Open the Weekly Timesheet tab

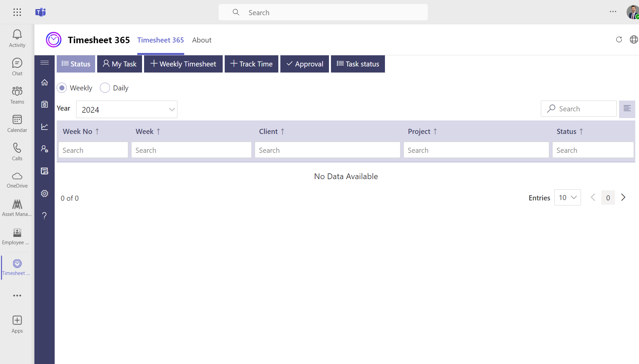point(183,64)
